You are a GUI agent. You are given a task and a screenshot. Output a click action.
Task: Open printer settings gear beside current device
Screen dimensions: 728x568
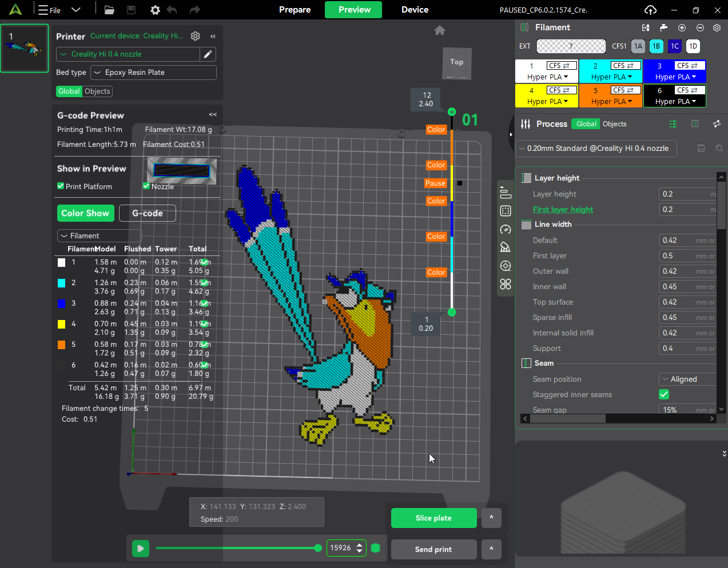196,36
